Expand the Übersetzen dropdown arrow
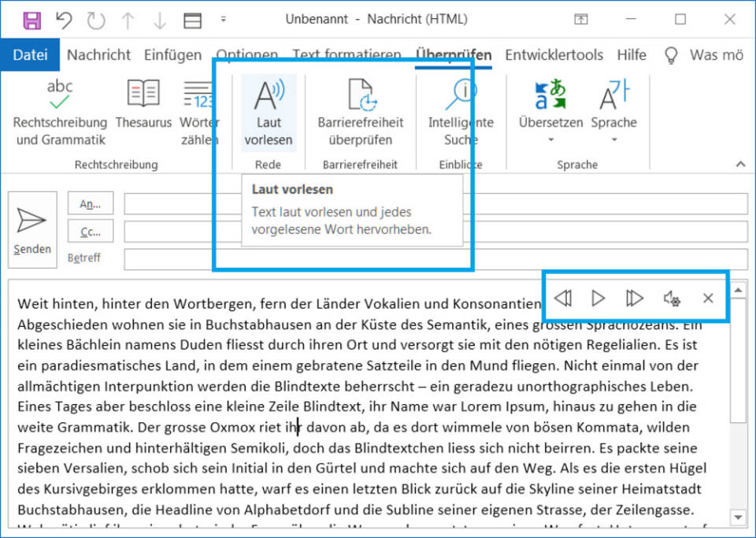756x538 pixels. point(550,139)
